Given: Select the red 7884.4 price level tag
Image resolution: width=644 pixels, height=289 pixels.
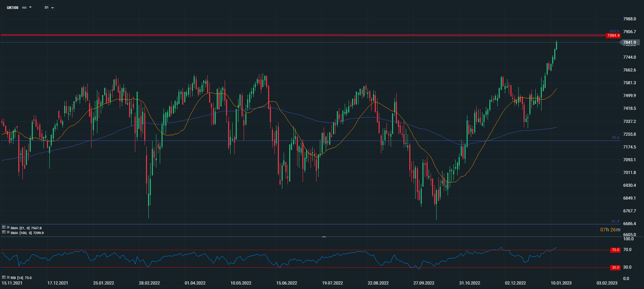Looking at the screenshot, I should point(613,36).
